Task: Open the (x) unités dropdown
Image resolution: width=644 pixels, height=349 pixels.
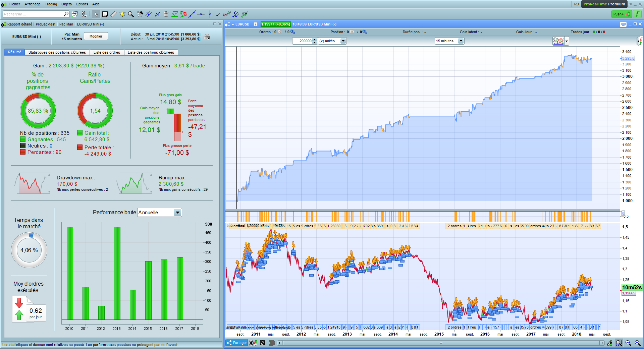Action: coord(332,41)
